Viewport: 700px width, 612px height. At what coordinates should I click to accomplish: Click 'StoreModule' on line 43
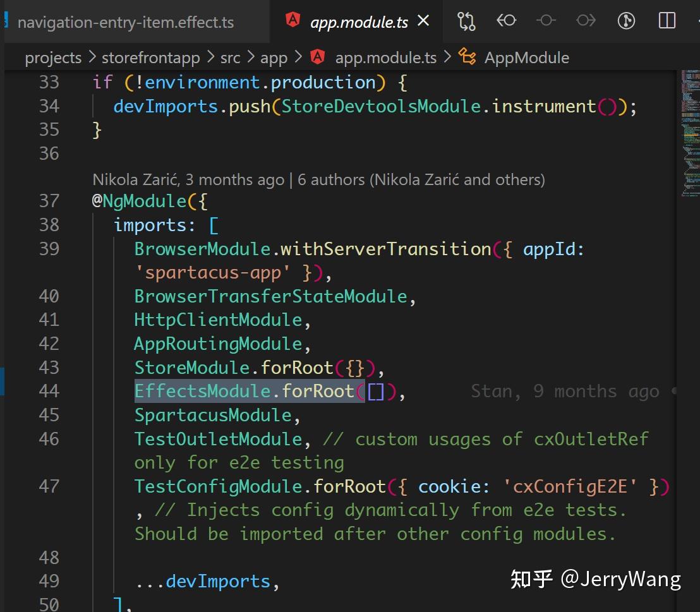[x=192, y=368]
